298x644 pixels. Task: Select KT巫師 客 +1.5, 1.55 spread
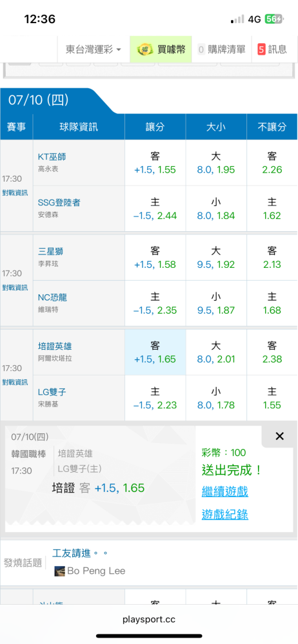155,163
